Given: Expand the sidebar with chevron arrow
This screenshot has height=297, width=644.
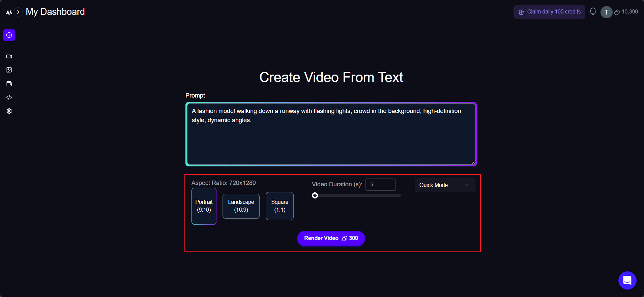Looking at the screenshot, I should 18,12.
